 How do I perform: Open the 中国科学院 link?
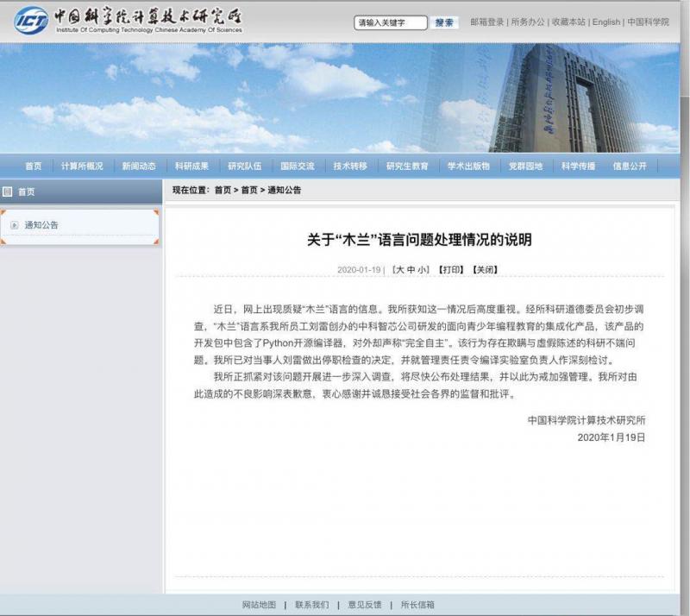tap(649, 22)
